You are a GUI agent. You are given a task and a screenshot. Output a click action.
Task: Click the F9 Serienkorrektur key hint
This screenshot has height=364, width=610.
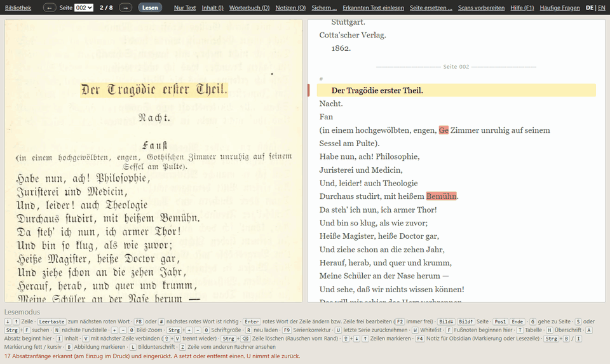point(287,330)
